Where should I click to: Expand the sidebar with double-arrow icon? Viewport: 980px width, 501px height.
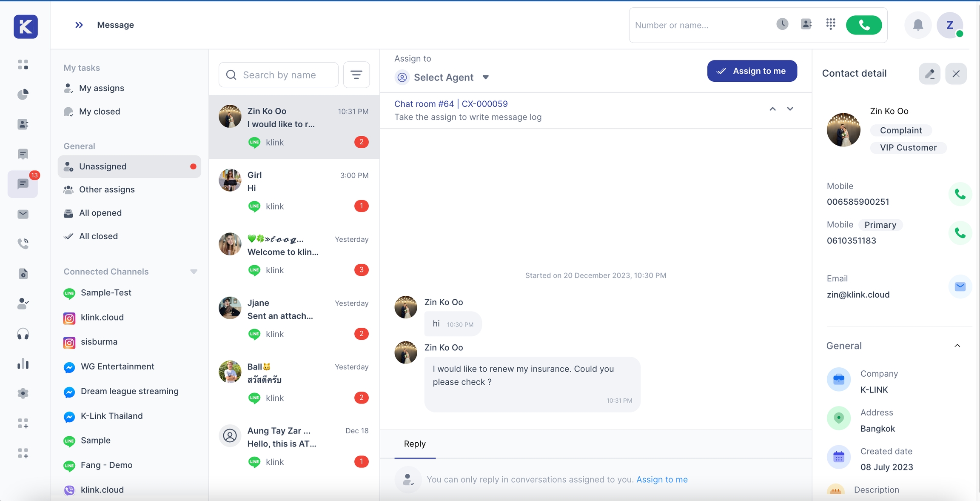coord(79,25)
